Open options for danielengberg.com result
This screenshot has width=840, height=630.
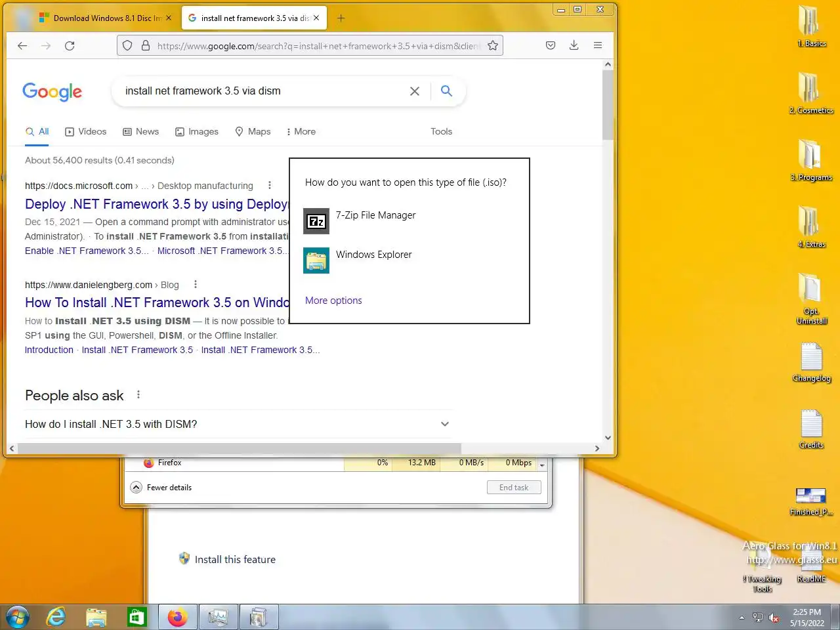click(x=196, y=284)
